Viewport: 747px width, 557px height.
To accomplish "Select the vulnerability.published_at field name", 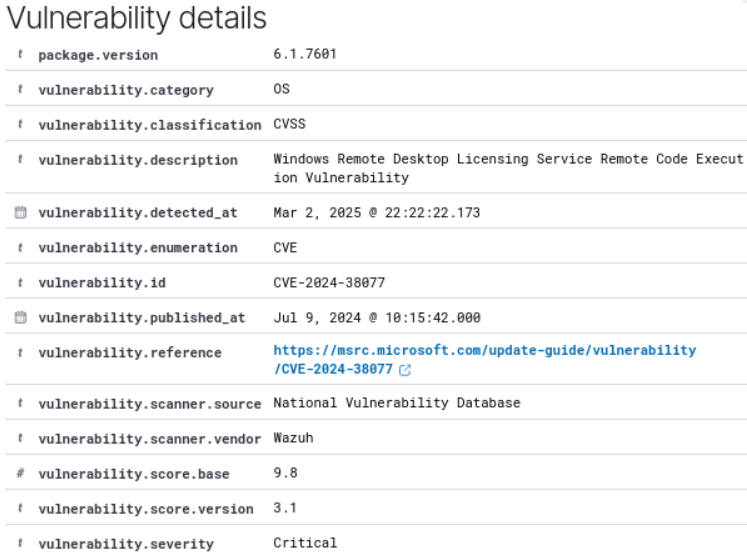I will click(142, 318).
